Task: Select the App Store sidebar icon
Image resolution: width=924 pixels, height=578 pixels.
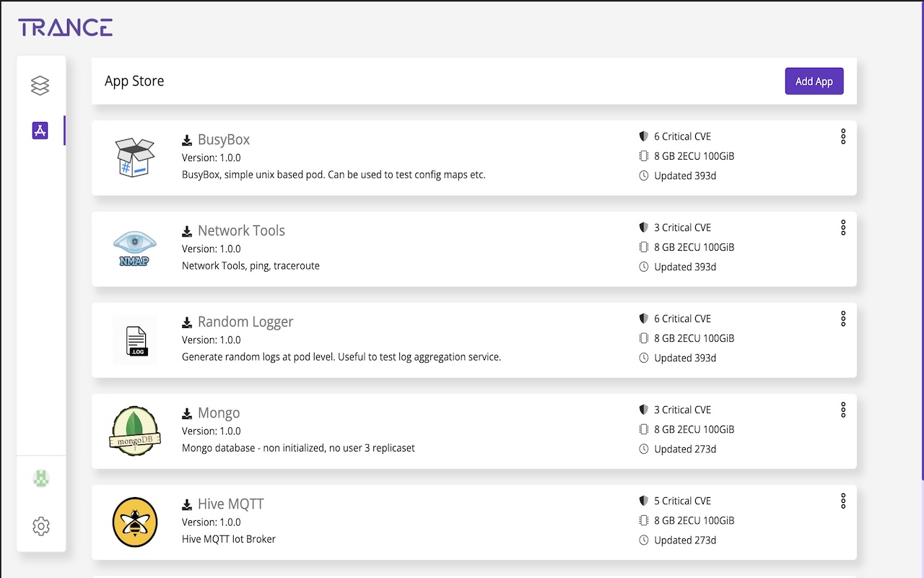Action: click(x=40, y=131)
